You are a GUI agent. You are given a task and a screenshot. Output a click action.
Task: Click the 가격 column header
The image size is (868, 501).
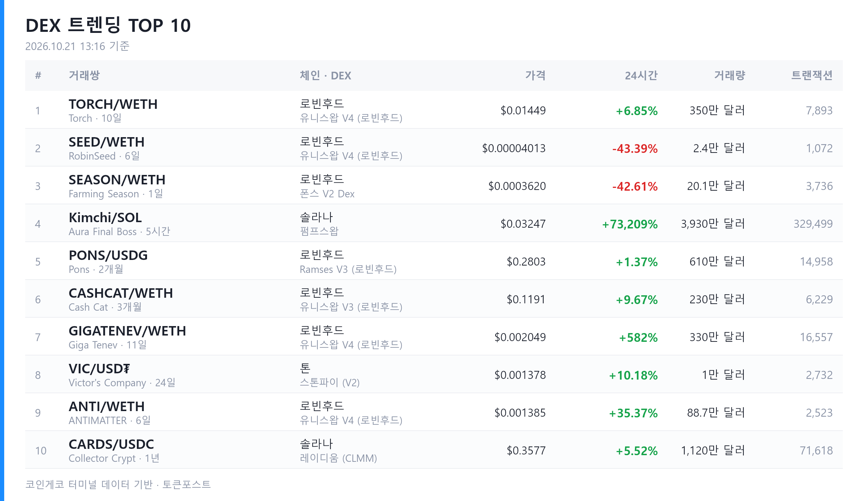[x=535, y=75]
